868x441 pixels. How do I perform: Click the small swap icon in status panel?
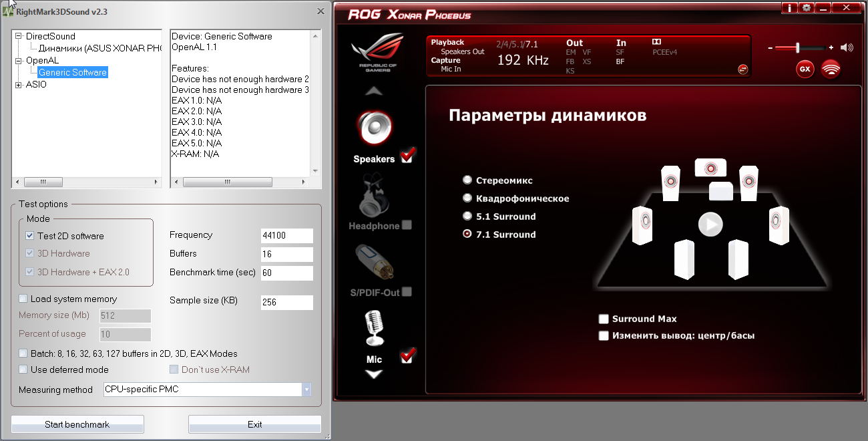pos(742,69)
